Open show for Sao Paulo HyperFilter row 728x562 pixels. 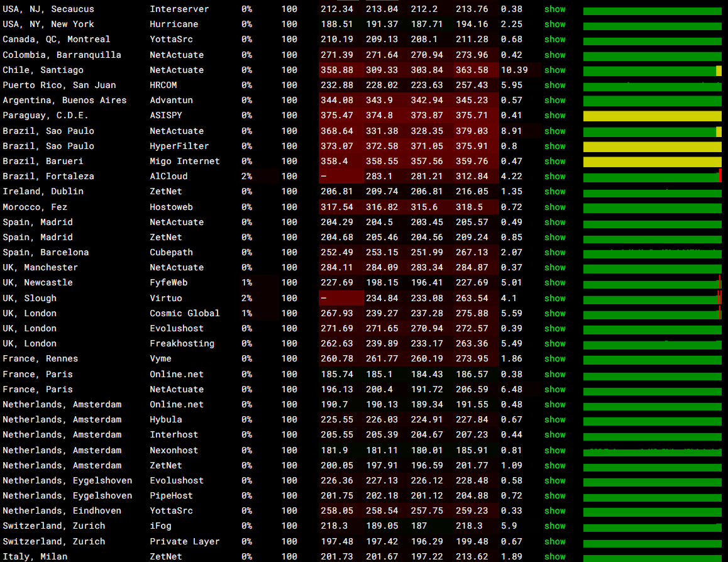(555, 146)
